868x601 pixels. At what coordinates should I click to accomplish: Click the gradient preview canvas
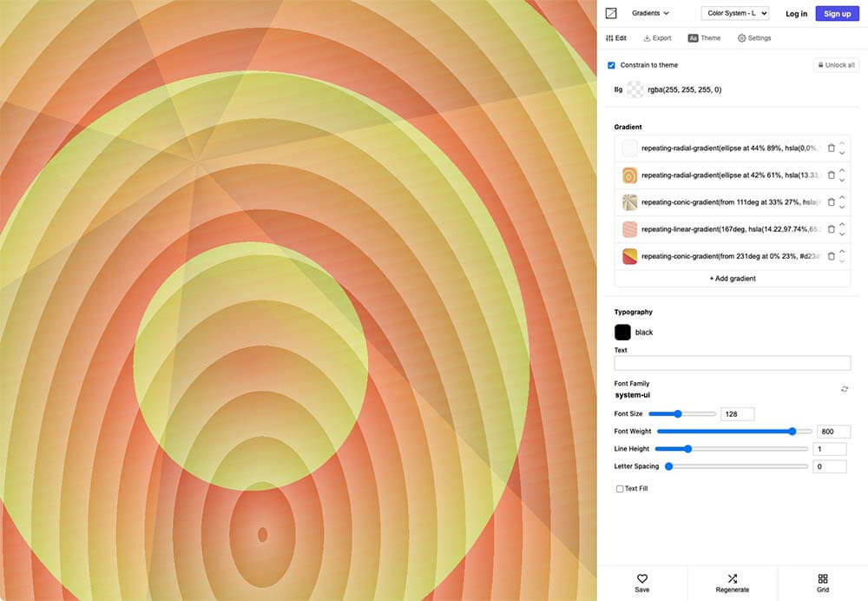(299, 300)
